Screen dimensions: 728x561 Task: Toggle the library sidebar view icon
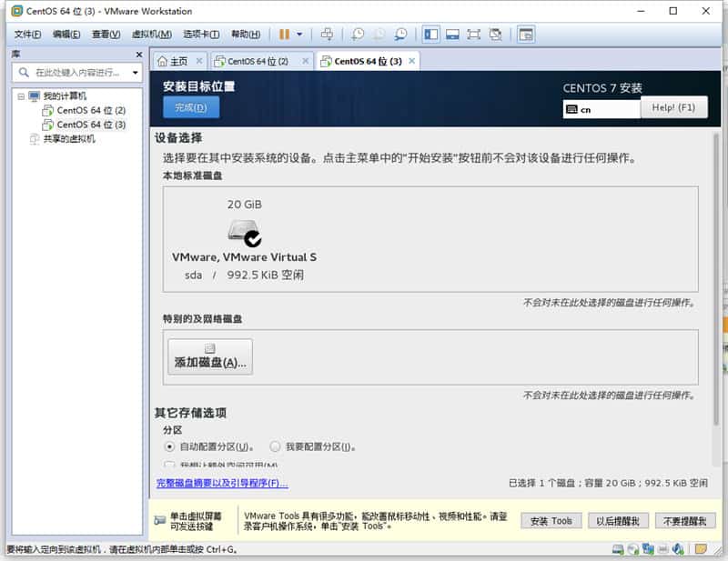click(x=430, y=35)
